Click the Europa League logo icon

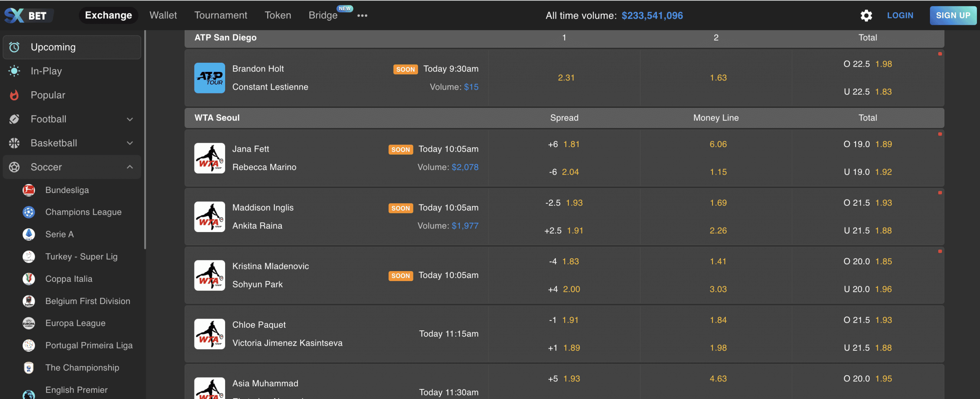pyautogui.click(x=29, y=323)
